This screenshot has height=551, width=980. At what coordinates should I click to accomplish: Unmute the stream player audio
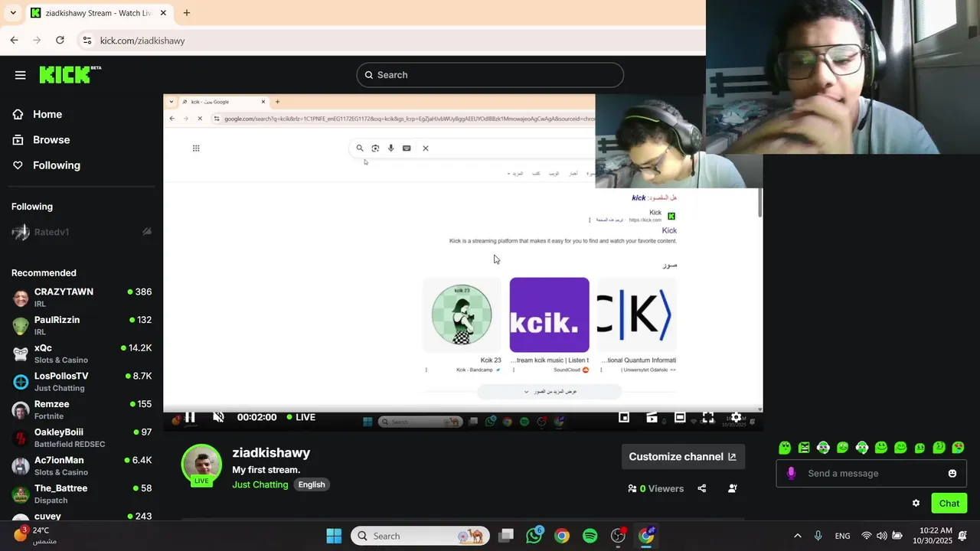point(218,417)
